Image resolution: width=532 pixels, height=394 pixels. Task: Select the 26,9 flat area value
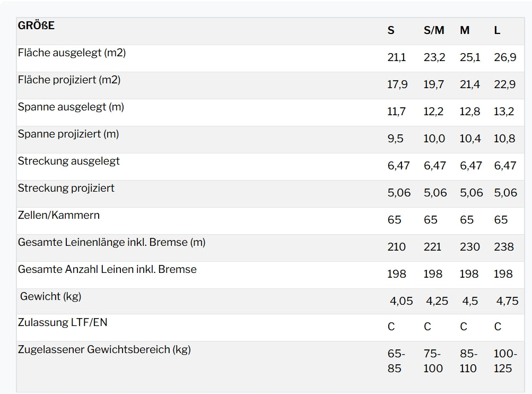coord(505,58)
